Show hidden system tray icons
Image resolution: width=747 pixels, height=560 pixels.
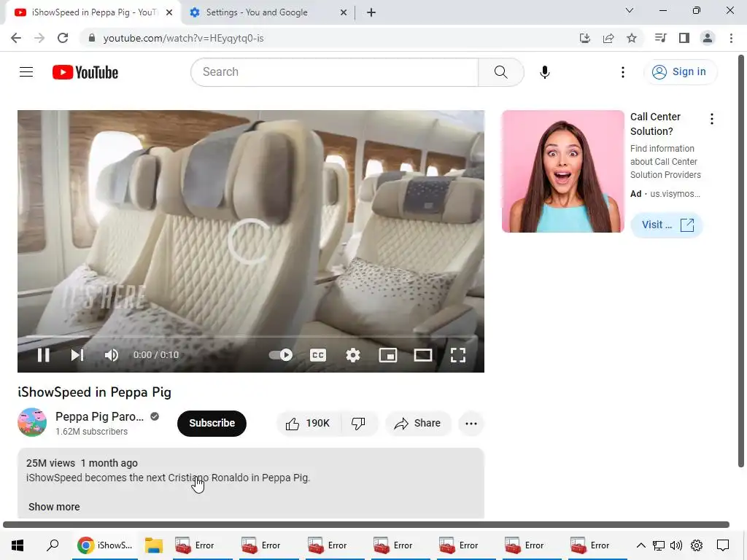[640, 545]
